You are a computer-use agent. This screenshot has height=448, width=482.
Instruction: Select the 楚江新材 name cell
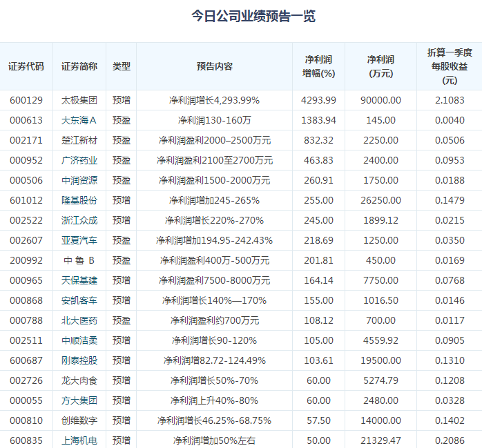(79, 140)
